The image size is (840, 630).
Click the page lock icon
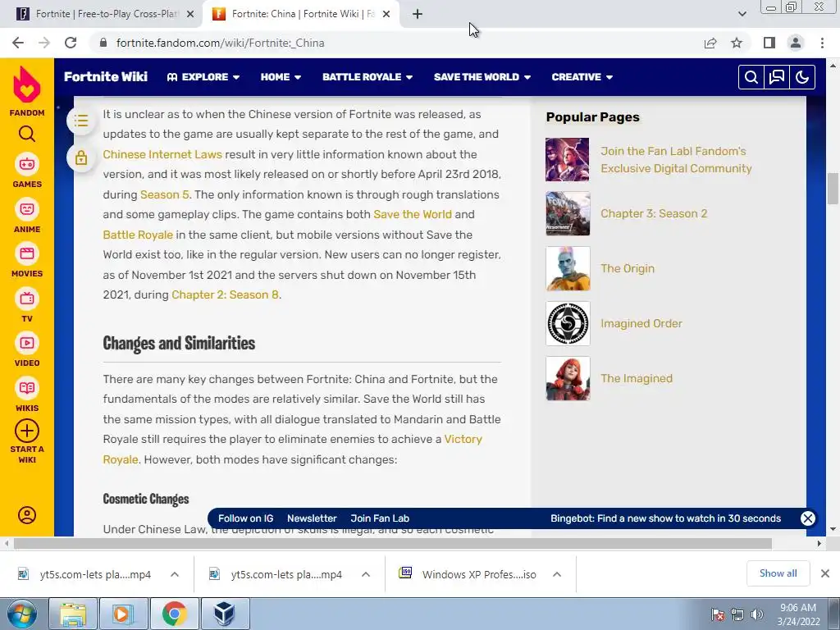pos(81,158)
